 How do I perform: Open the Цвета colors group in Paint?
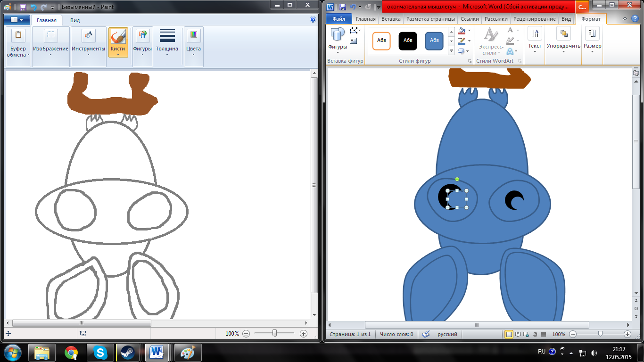pyautogui.click(x=193, y=46)
